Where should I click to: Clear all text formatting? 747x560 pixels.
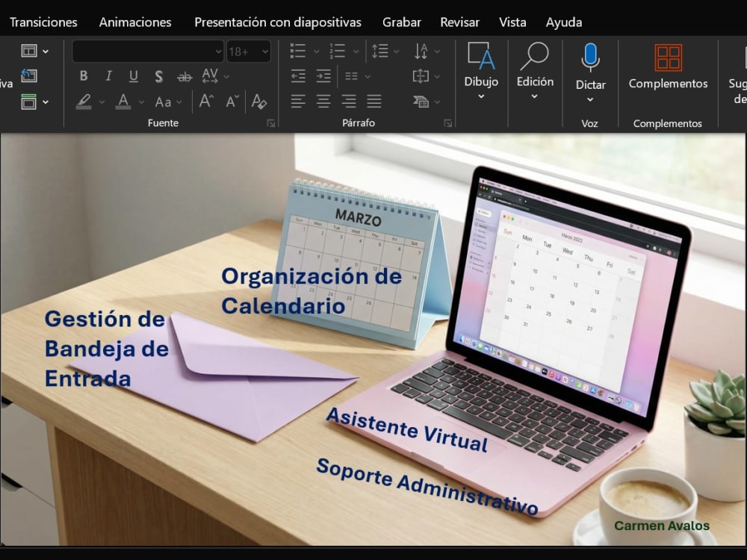tap(259, 102)
